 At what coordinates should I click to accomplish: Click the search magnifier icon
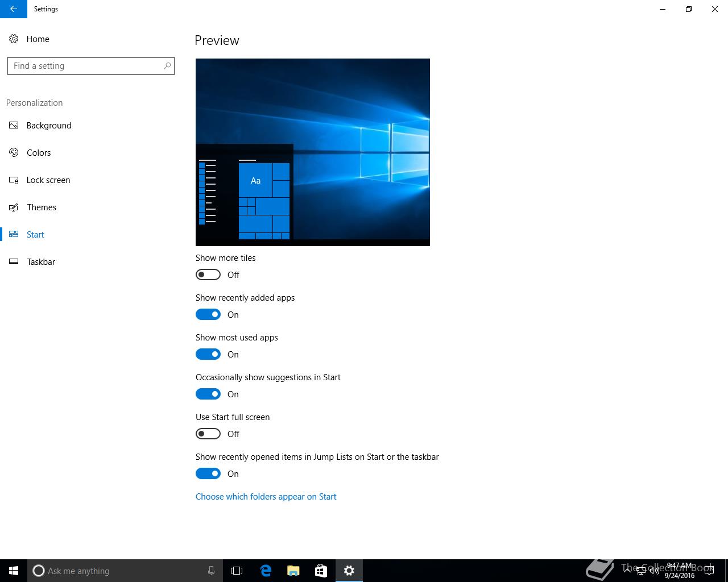(167, 66)
